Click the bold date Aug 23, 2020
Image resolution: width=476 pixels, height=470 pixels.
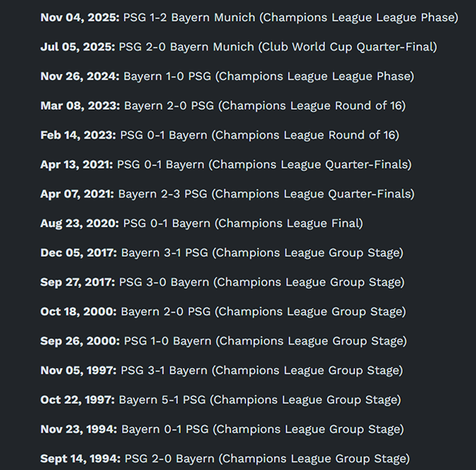[x=80, y=223]
